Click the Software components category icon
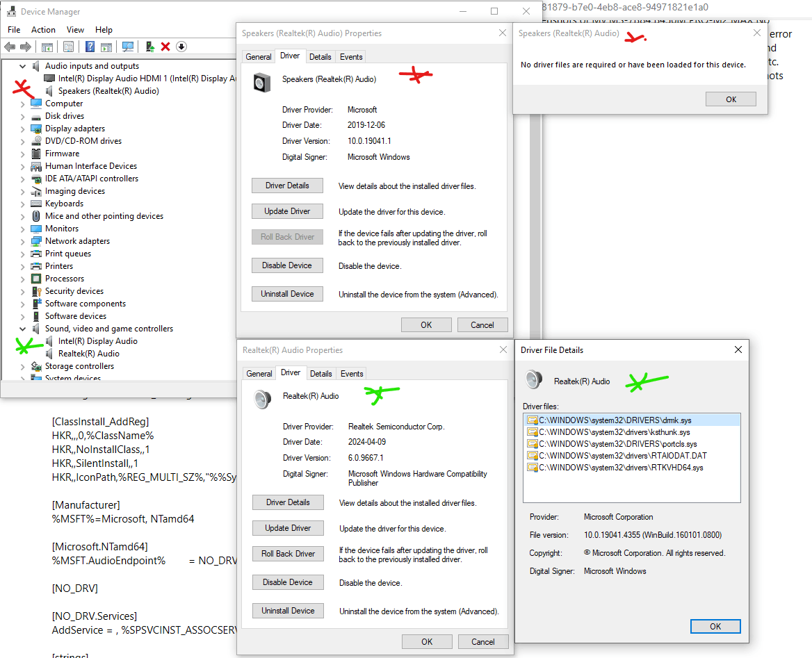Viewport: 812px width, 658px height. (36, 304)
